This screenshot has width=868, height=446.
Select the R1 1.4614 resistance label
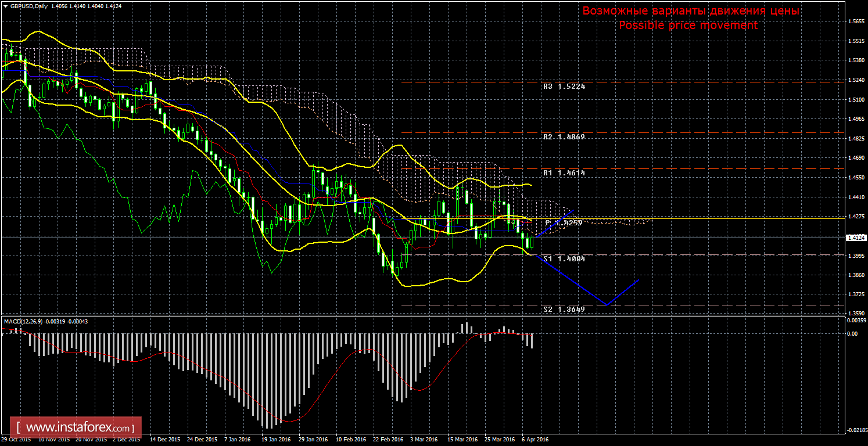[x=564, y=173]
